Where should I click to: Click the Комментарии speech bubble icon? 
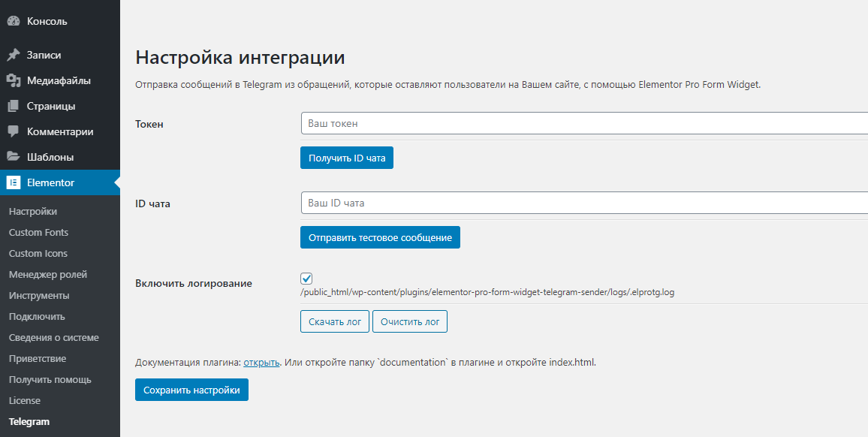[14, 132]
